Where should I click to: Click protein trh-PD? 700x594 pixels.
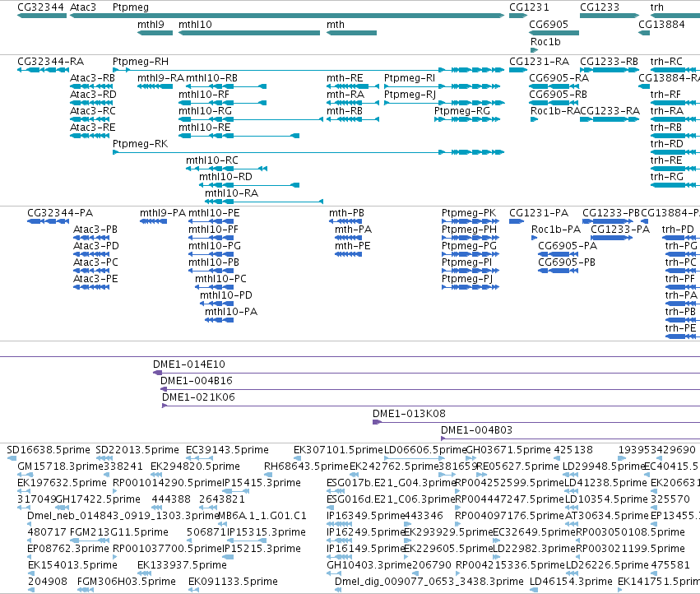click(678, 229)
